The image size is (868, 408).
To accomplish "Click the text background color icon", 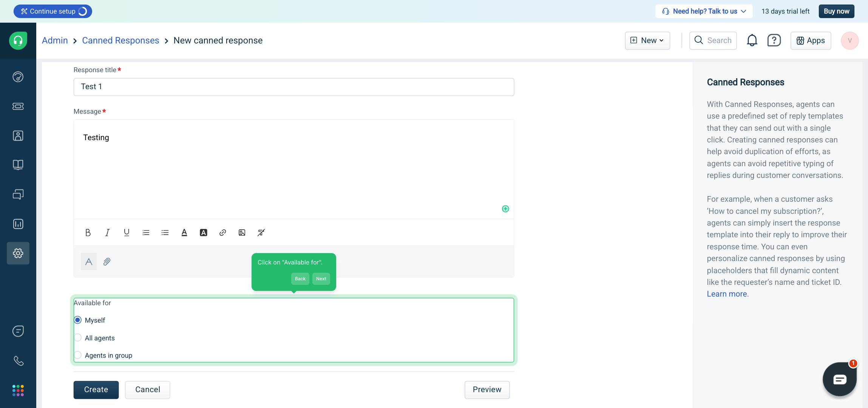I will coord(203,233).
